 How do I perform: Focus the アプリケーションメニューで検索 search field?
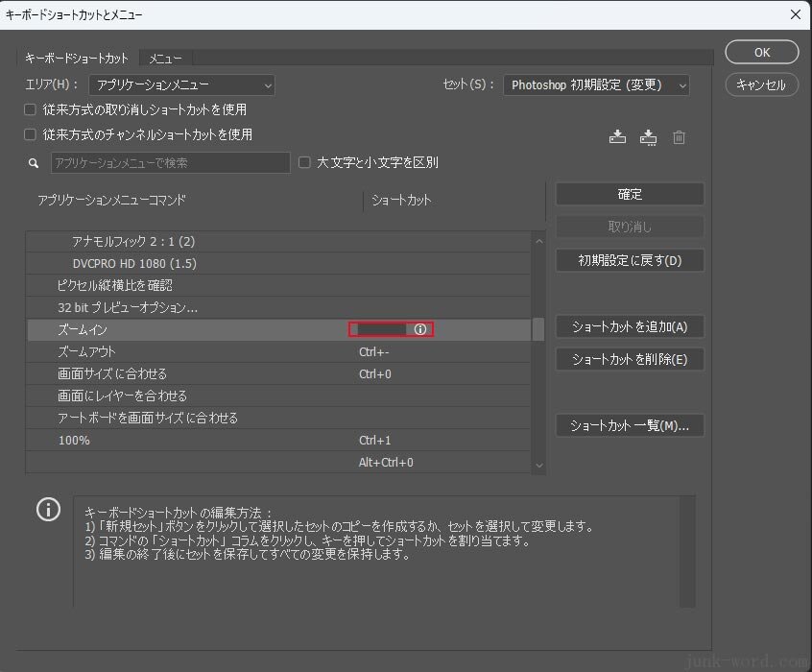[x=170, y=163]
